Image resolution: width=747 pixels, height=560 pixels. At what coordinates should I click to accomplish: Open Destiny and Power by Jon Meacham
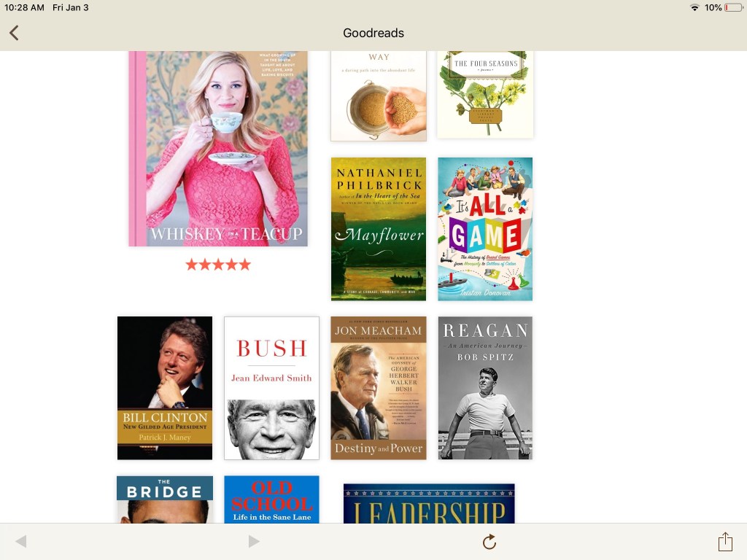click(x=379, y=388)
